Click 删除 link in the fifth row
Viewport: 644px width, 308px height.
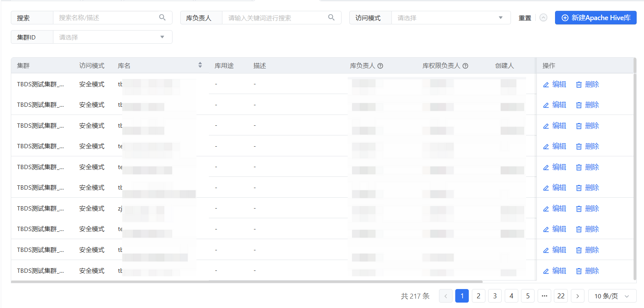tap(592, 167)
